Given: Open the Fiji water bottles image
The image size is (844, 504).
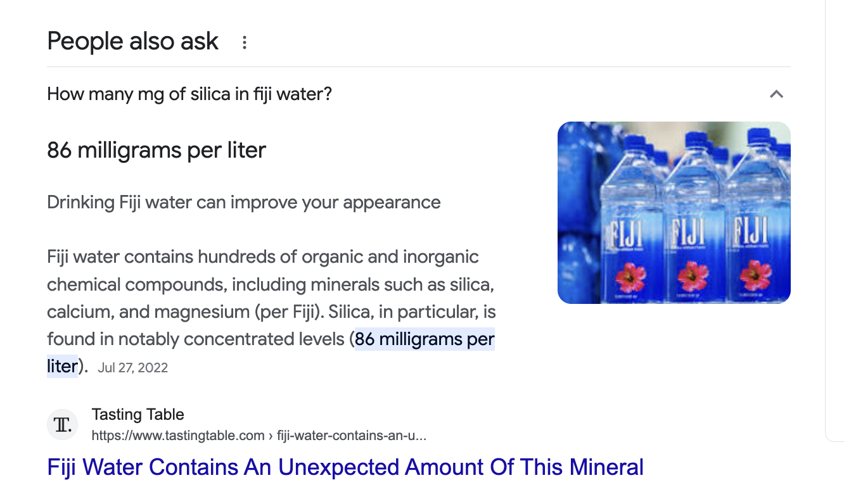Looking at the screenshot, I should pos(674,212).
